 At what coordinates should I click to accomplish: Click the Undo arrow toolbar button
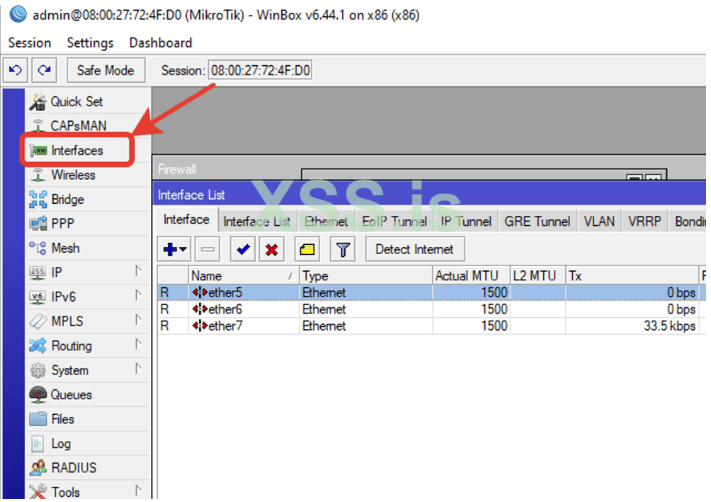[x=15, y=70]
